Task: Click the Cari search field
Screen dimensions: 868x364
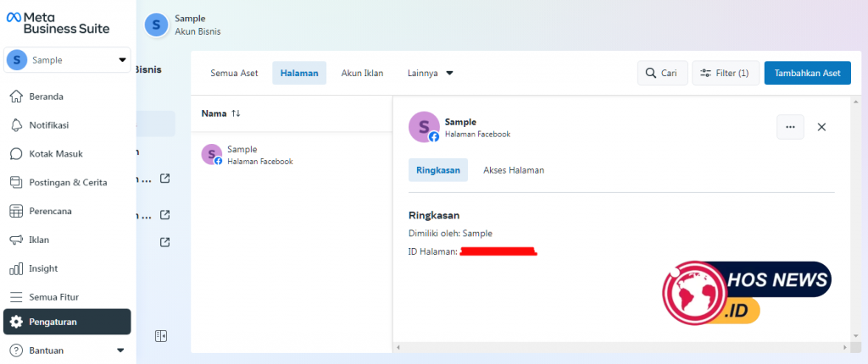Action: coord(662,73)
